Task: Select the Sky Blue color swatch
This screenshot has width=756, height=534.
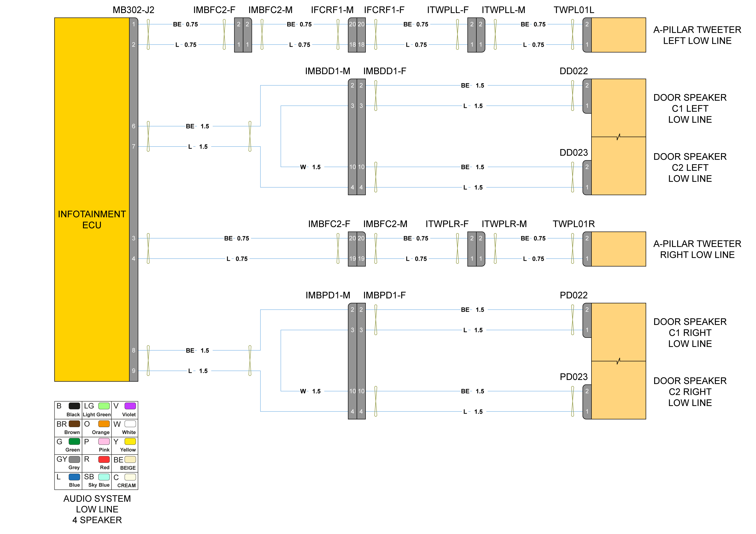Action: click(x=104, y=477)
